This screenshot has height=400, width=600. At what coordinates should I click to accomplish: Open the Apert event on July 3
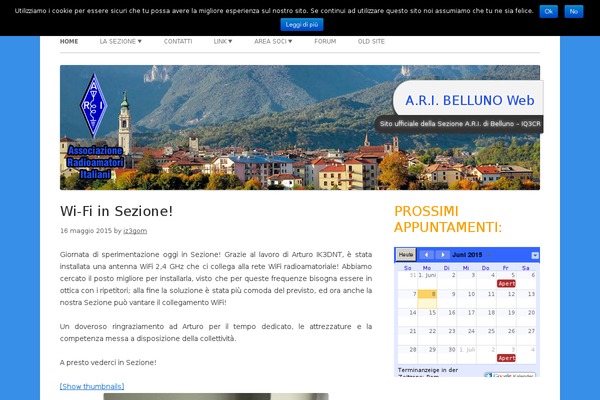[506, 358]
